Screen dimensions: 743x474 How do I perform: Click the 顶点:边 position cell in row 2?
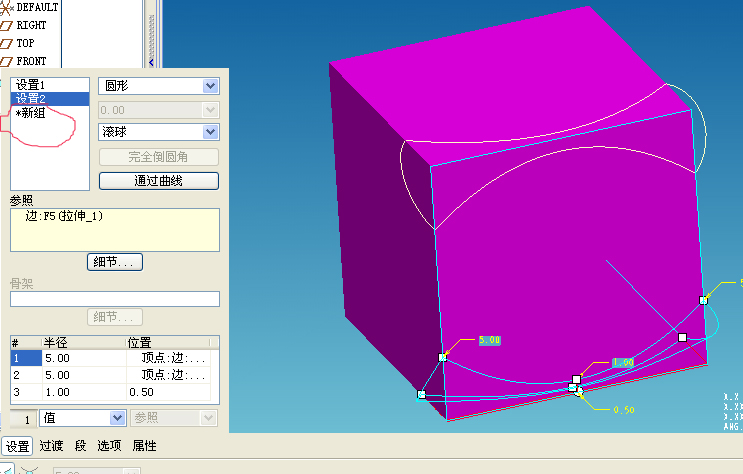tap(168, 375)
